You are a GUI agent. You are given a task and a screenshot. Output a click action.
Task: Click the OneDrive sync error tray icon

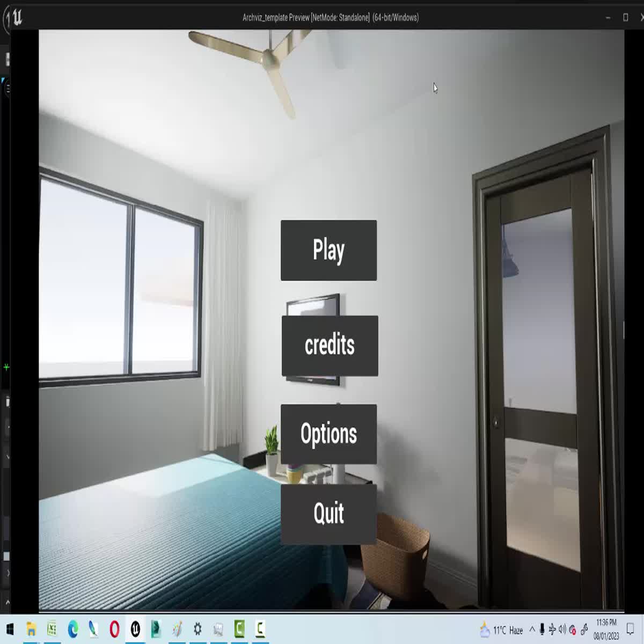pyautogui.click(x=572, y=630)
